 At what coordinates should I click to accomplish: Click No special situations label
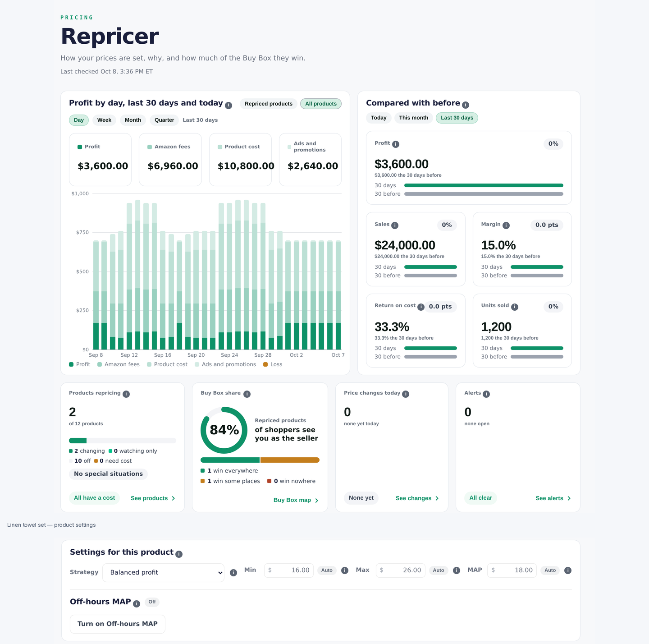click(x=108, y=474)
